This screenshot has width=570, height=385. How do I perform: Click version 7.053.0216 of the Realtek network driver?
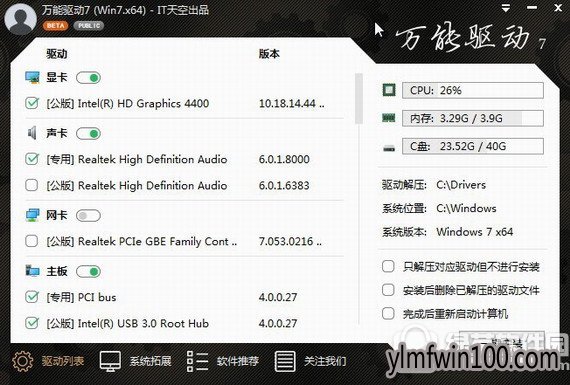[290, 241]
